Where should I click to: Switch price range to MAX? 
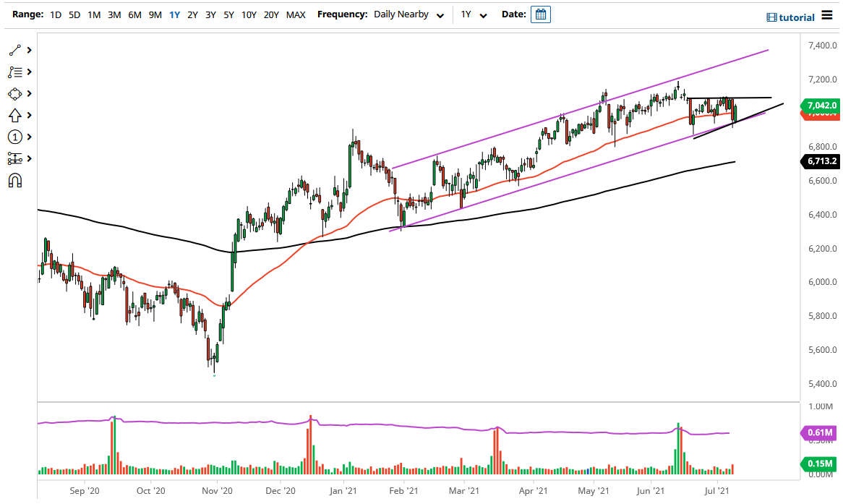(295, 14)
